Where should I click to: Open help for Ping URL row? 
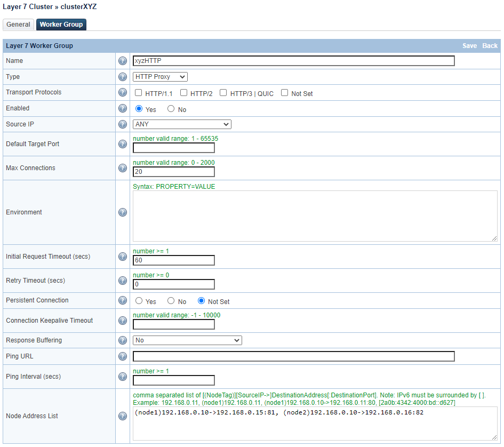pos(123,356)
